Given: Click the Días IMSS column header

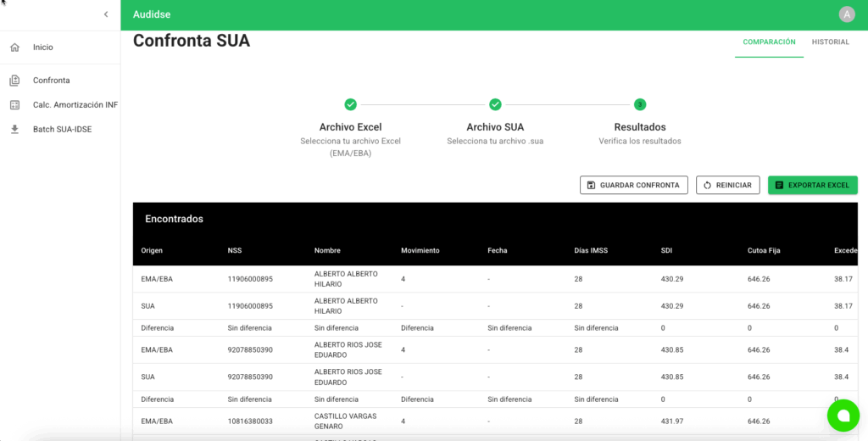Looking at the screenshot, I should (x=591, y=250).
